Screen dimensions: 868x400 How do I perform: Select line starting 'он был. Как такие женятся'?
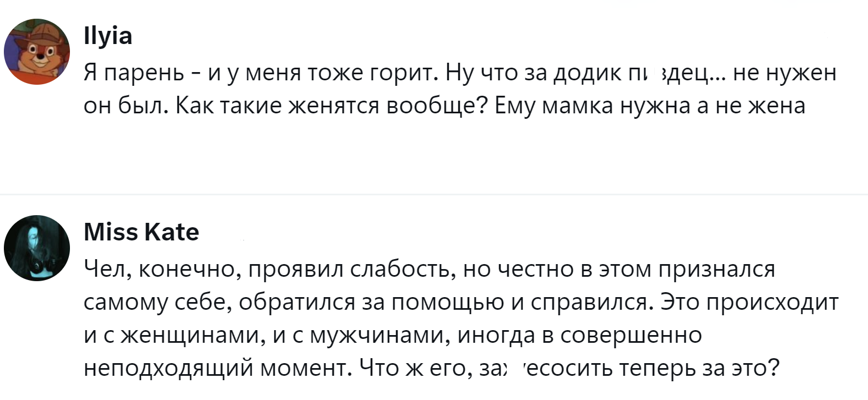pyautogui.click(x=444, y=106)
